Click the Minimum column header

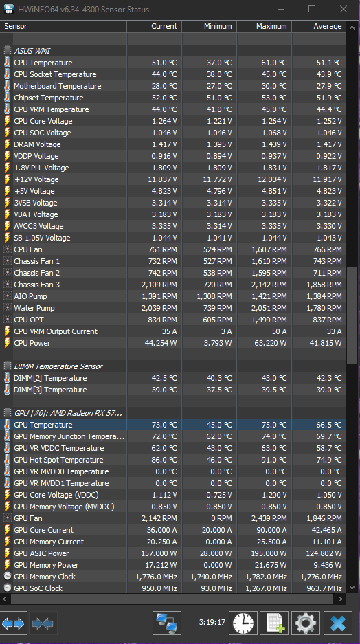point(210,26)
